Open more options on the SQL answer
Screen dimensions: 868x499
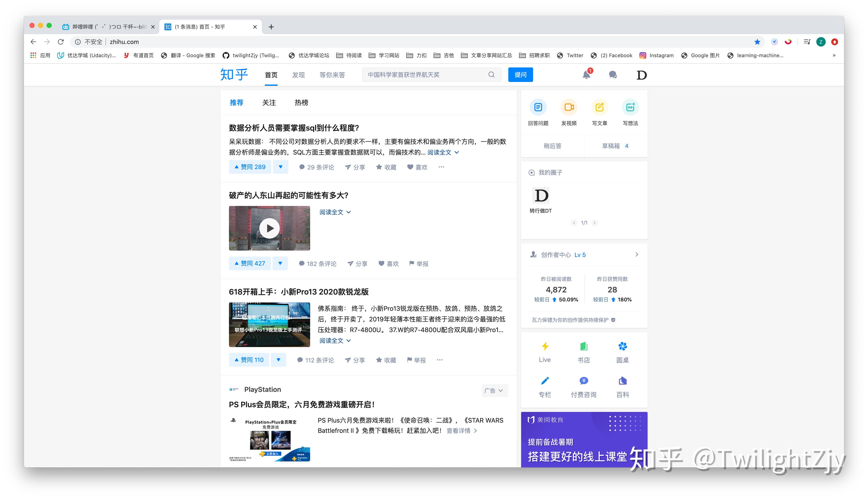click(x=441, y=167)
